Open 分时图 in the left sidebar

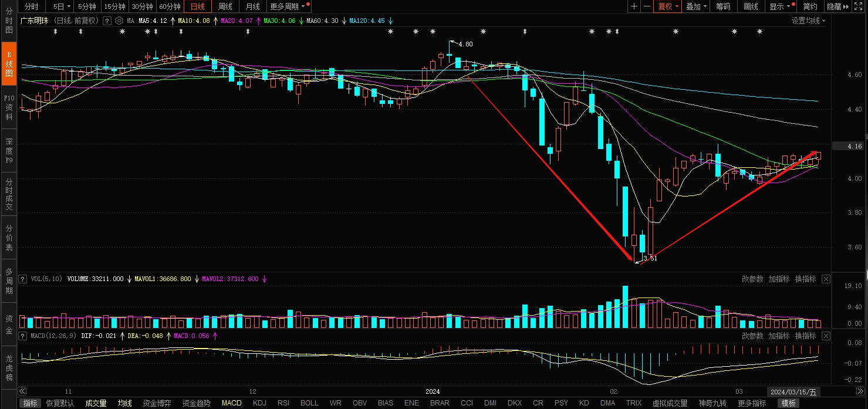[x=9, y=21]
